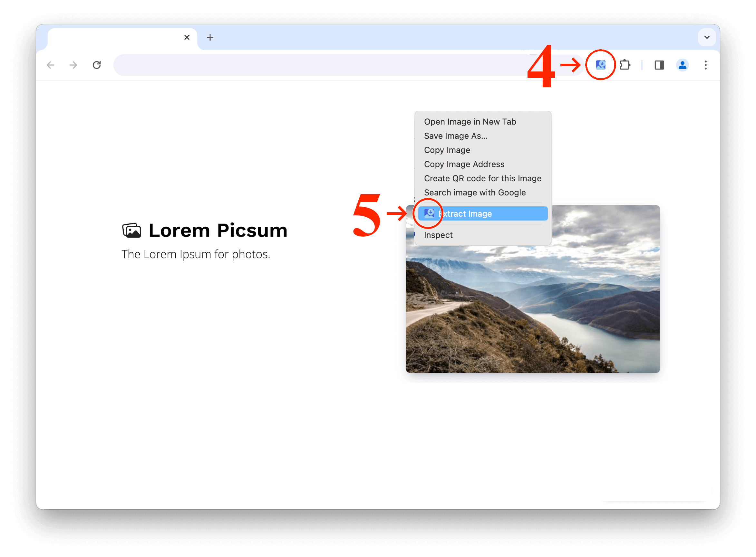
Task: Click the browser forward arrow
Action: (73, 65)
